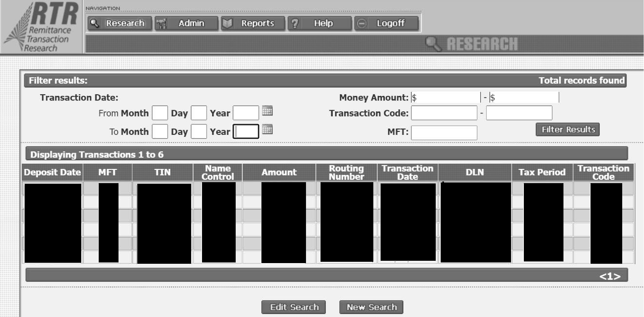The width and height of the screenshot is (644, 317).
Task: Open the calendar picker for the To date
Action: coord(268,130)
